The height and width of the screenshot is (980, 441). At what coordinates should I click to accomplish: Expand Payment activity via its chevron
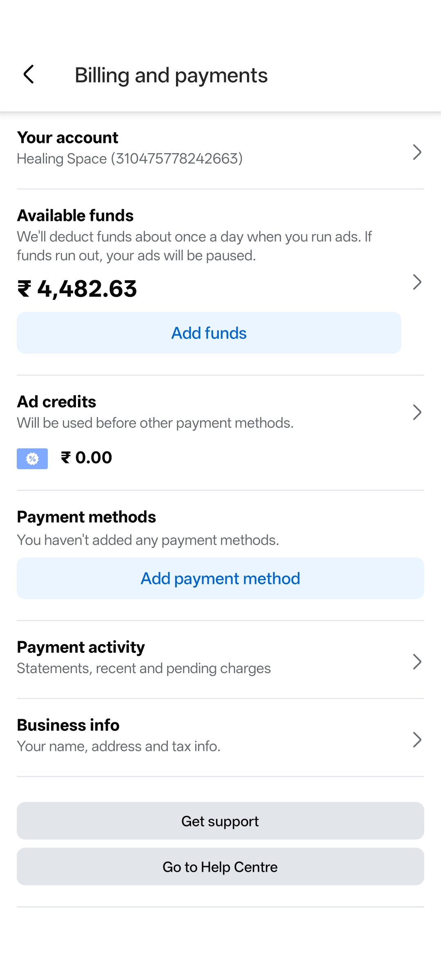click(x=417, y=661)
